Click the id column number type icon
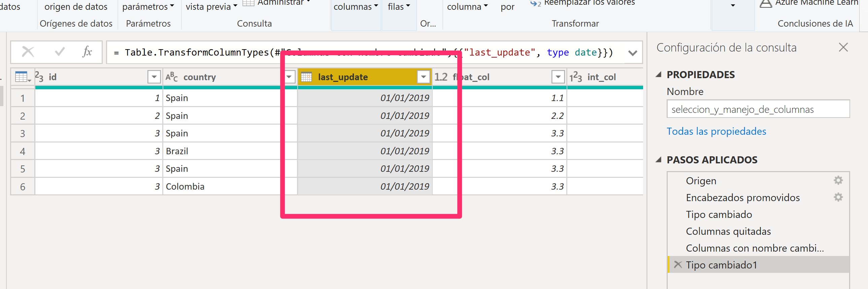The width and height of the screenshot is (868, 289). (x=39, y=77)
